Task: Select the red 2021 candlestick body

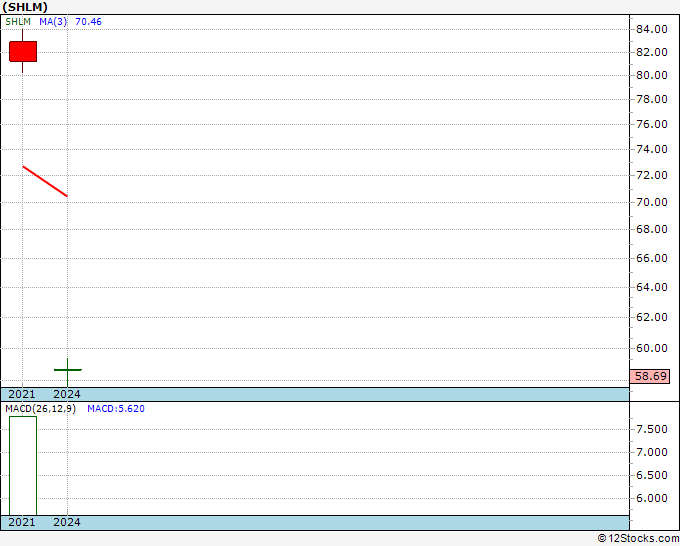Action: tap(23, 52)
